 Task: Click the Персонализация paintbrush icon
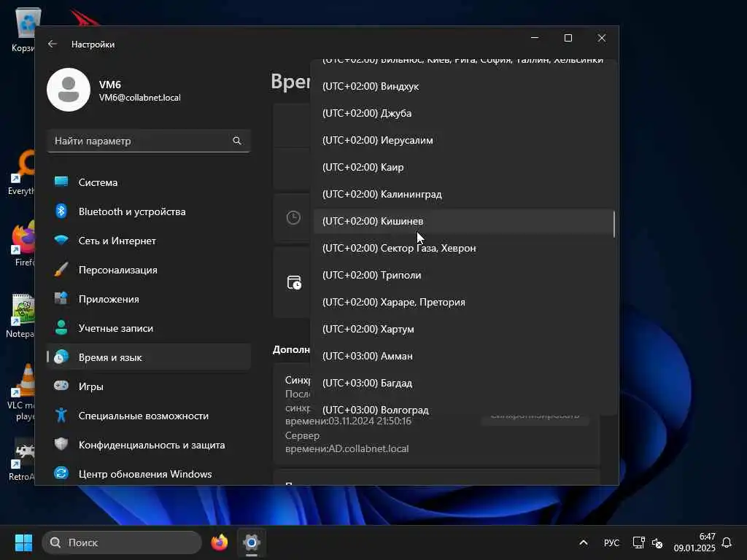point(61,270)
